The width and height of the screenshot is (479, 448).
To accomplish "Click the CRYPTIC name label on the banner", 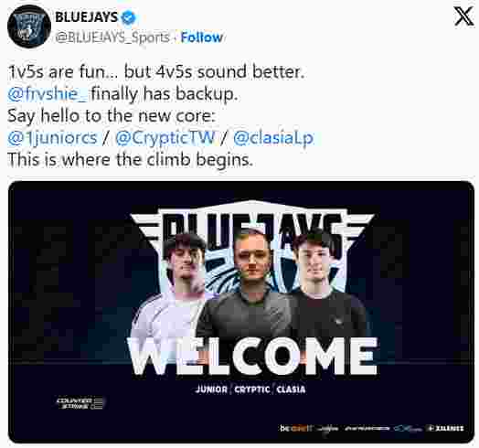I will point(252,389).
